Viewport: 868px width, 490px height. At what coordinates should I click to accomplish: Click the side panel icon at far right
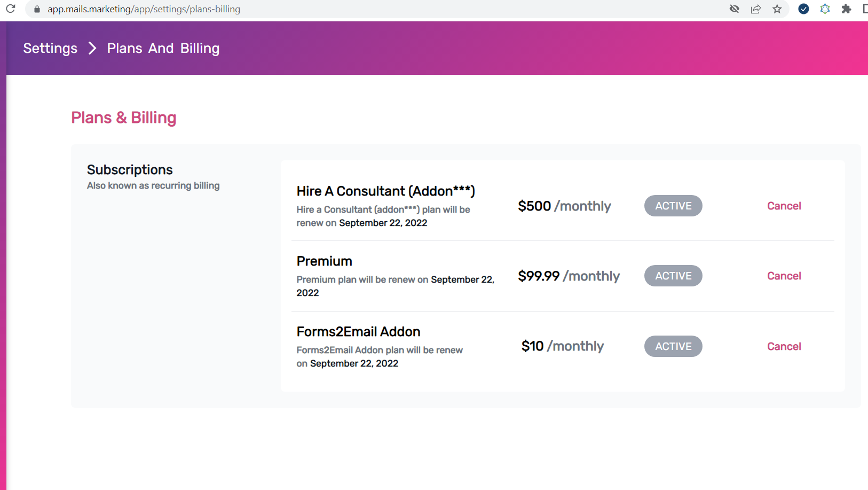click(865, 9)
